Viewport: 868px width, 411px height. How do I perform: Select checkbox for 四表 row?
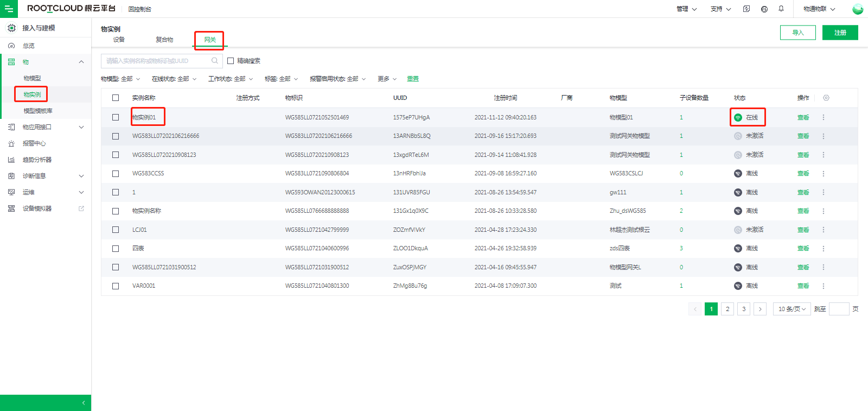coord(116,249)
